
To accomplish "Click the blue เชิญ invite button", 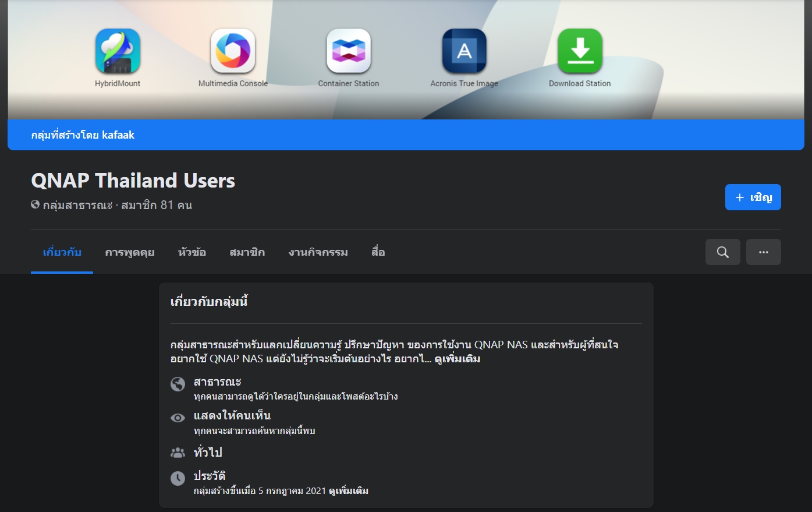I will tap(753, 197).
